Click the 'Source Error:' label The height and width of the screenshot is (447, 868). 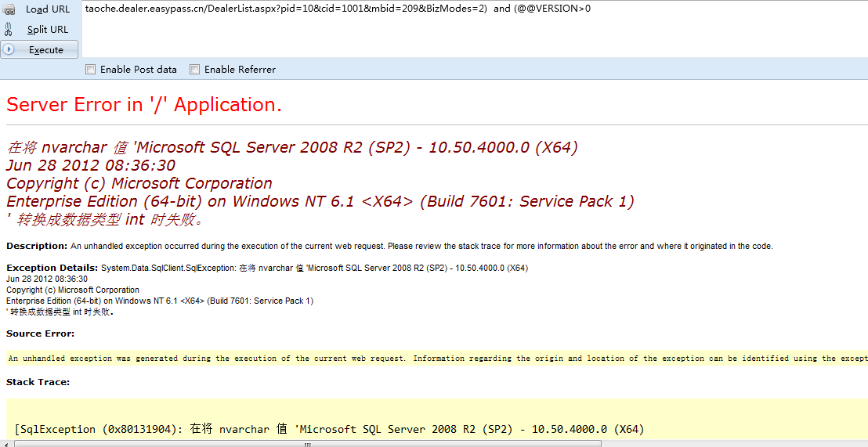click(x=41, y=333)
